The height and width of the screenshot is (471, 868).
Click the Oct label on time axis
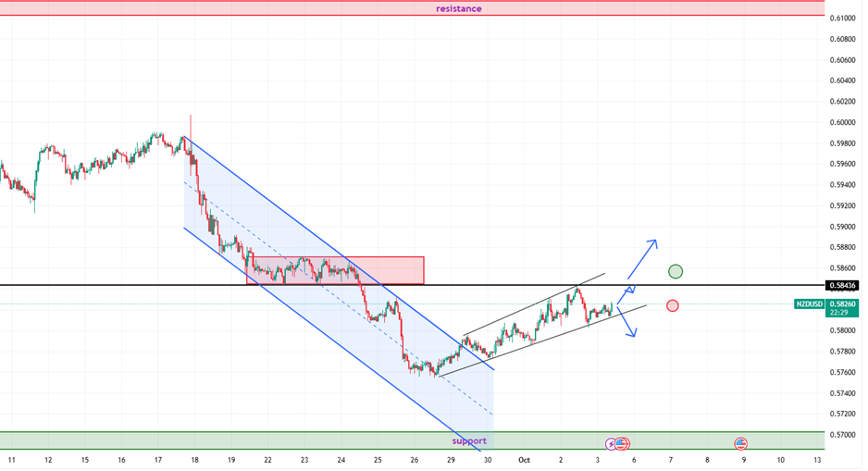524,460
